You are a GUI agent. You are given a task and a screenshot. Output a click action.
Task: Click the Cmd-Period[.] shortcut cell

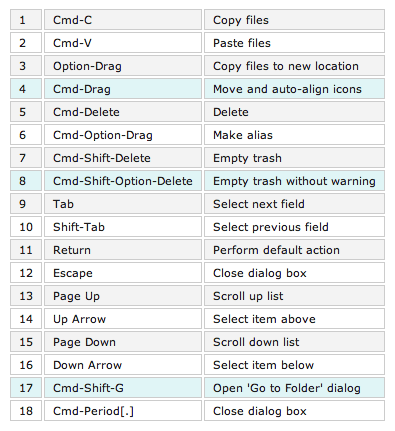[x=123, y=411]
